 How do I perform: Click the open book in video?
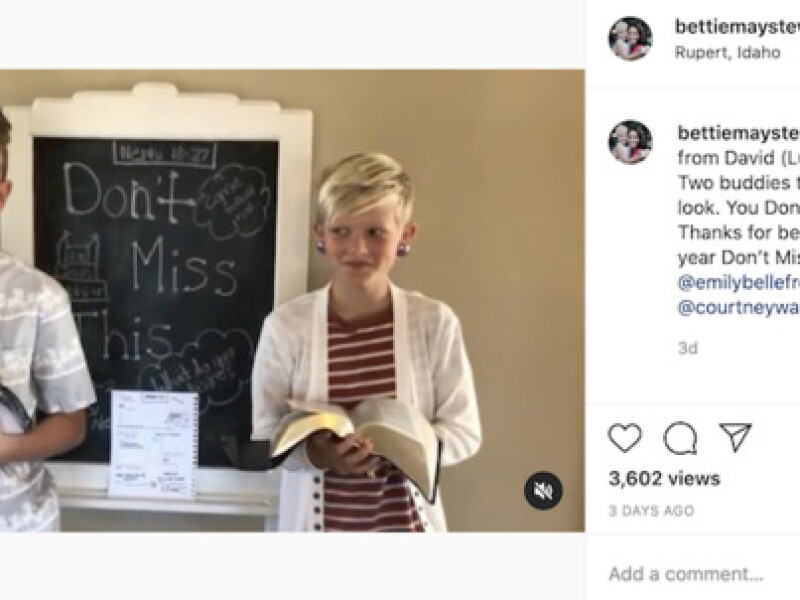pyautogui.click(x=355, y=438)
